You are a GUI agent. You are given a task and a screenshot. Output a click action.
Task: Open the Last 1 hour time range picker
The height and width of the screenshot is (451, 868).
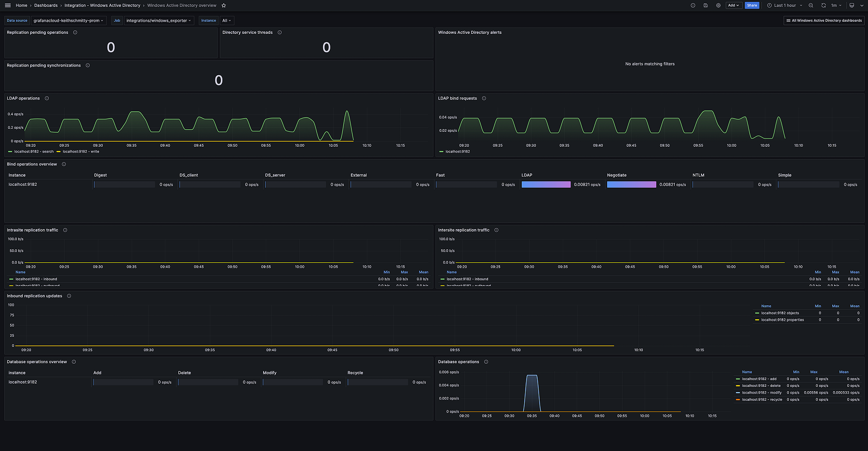784,5
